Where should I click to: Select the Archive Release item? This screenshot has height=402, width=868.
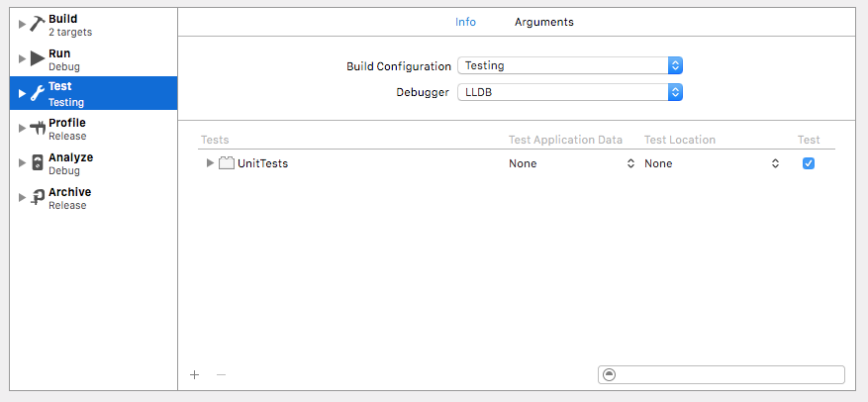click(x=94, y=198)
